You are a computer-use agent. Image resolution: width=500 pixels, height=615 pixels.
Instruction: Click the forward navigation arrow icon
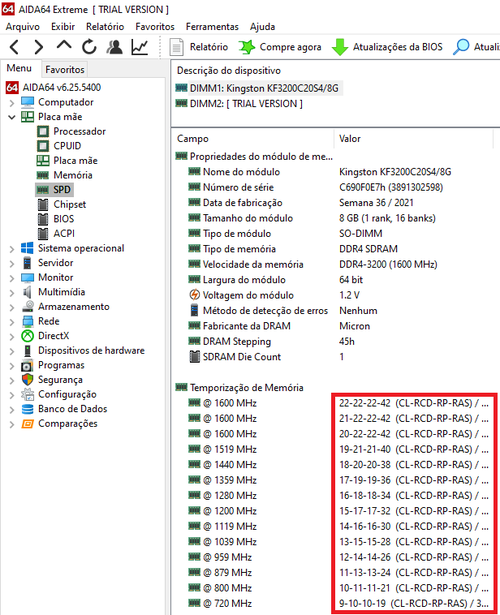tap(38, 47)
